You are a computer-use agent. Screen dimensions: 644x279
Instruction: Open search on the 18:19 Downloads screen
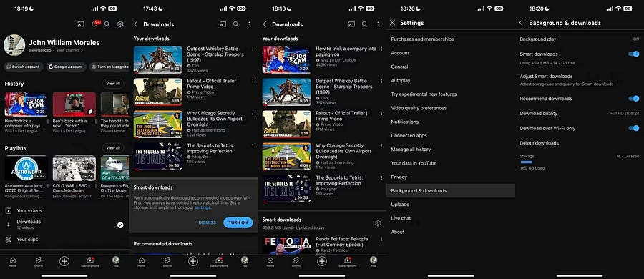pyautogui.click(x=365, y=24)
